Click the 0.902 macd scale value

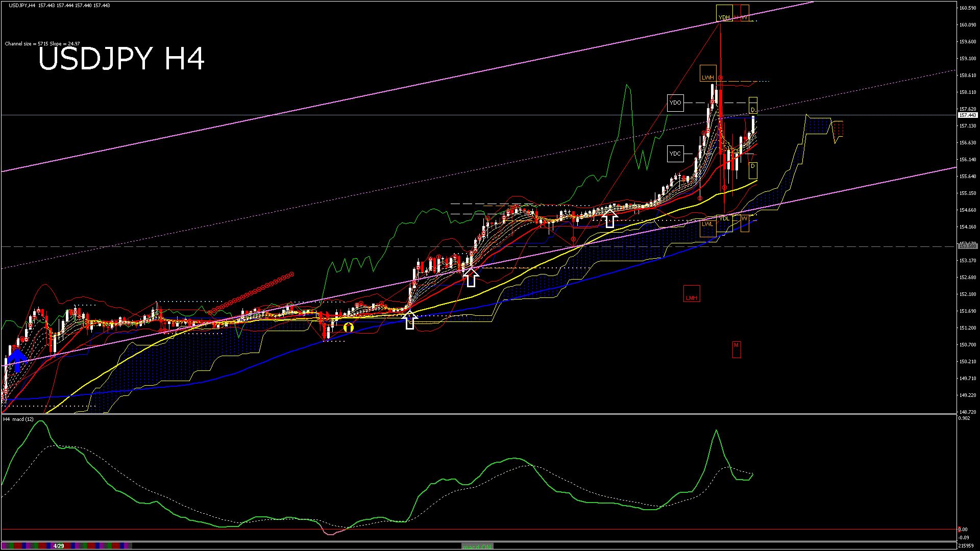965,418
